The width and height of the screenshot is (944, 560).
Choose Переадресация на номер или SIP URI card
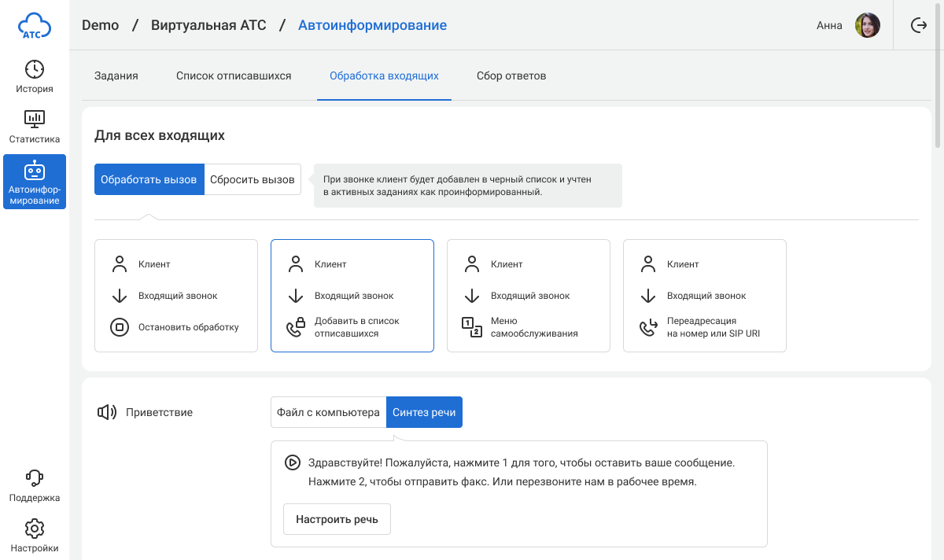click(705, 296)
